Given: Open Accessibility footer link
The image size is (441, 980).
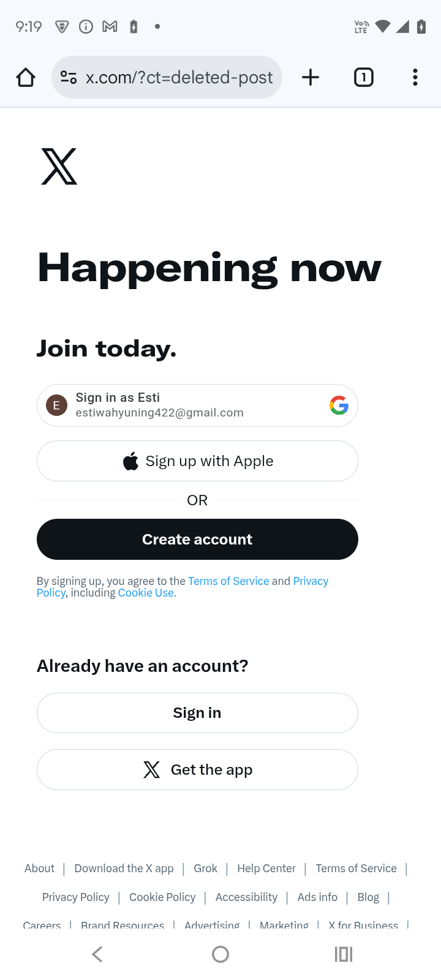Looking at the screenshot, I should pyautogui.click(x=246, y=897).
